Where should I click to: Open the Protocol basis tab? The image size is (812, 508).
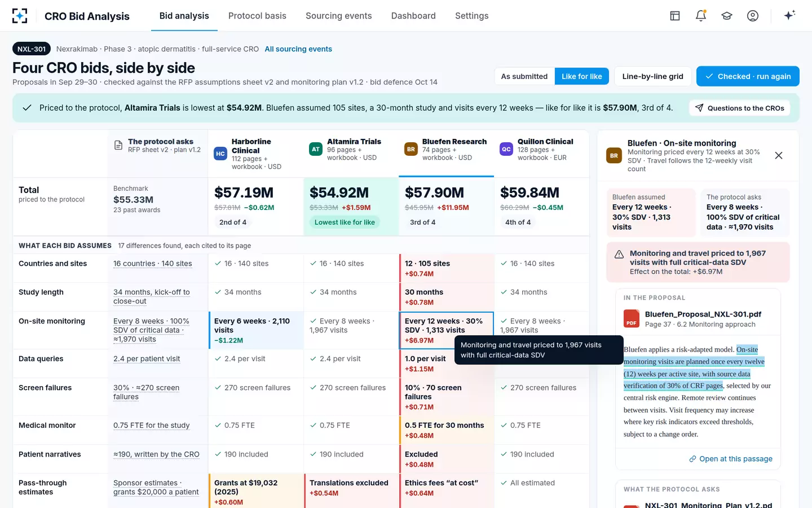pos(257,16)
